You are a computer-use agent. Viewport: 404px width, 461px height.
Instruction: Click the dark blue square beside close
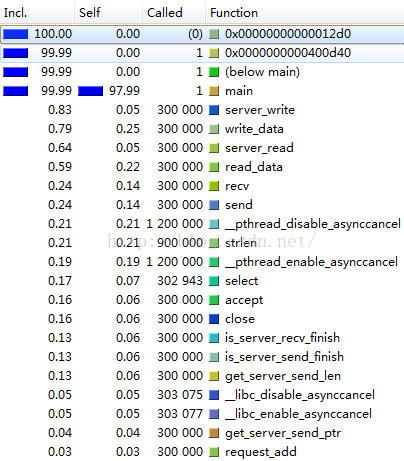pyautogui.click(x=214, y=319)
